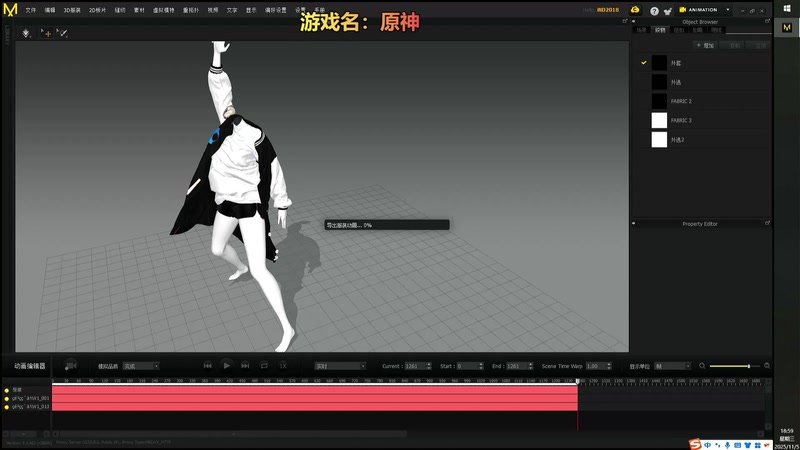Open the 显示 (Display) menu
This screenshot has height=450, width=800.
(x=251, y=10)
